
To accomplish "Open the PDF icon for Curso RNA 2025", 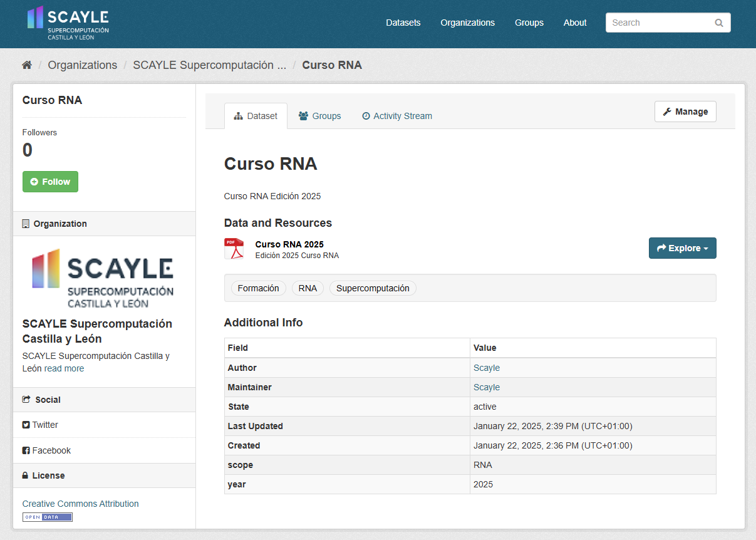I will (x=234, y=249).
